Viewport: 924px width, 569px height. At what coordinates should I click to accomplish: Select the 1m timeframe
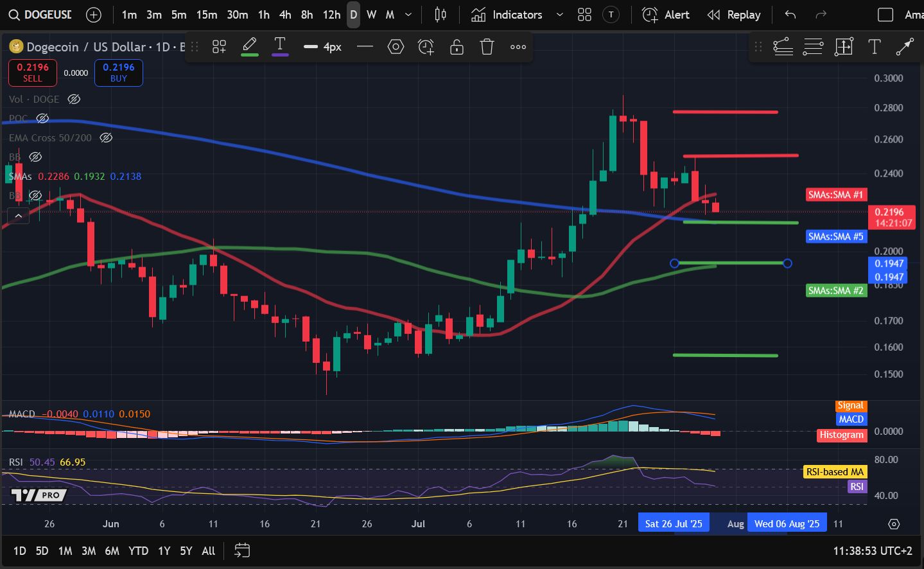[129, 15]
